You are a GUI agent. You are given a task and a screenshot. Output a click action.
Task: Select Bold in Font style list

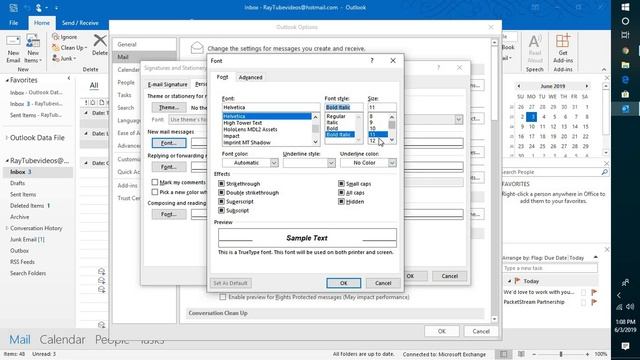332,128
